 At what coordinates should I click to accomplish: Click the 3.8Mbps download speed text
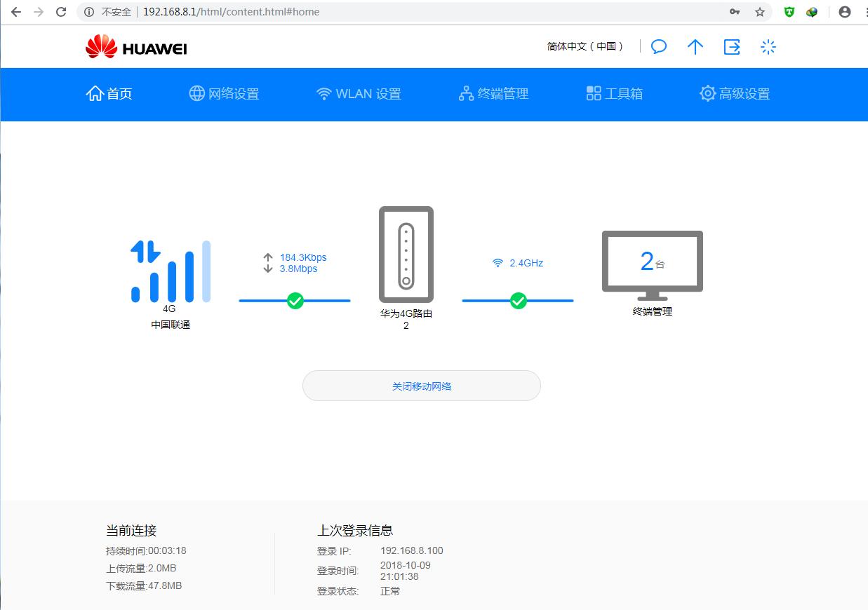point(299,269)
